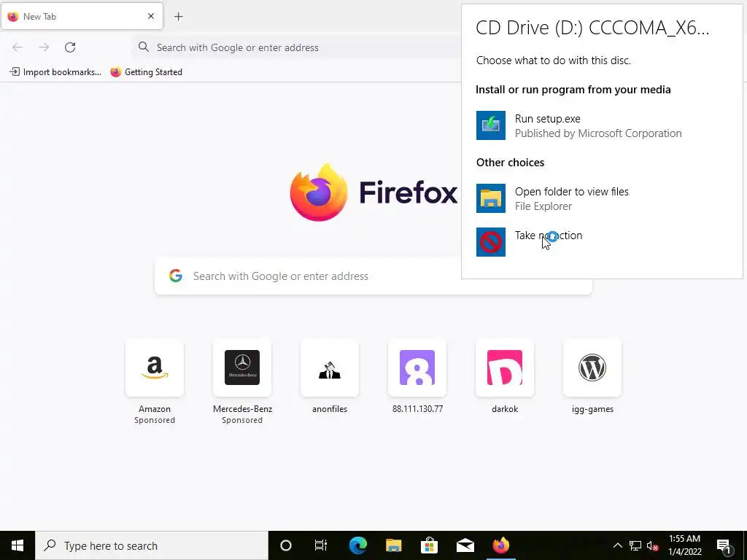Click the Forward navigation arrow

44,47
